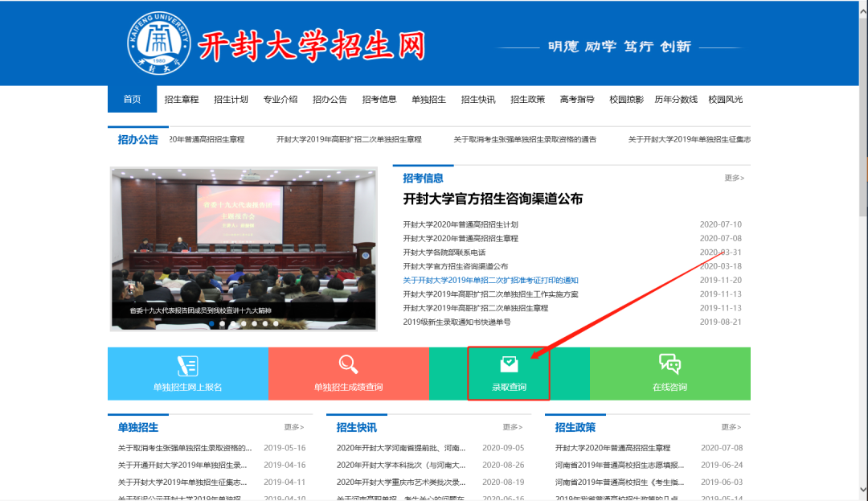This screenshot has height=501, width=868.
Task: Open 2020年开封大学本科批次 news link
Action: coord(401,465)
